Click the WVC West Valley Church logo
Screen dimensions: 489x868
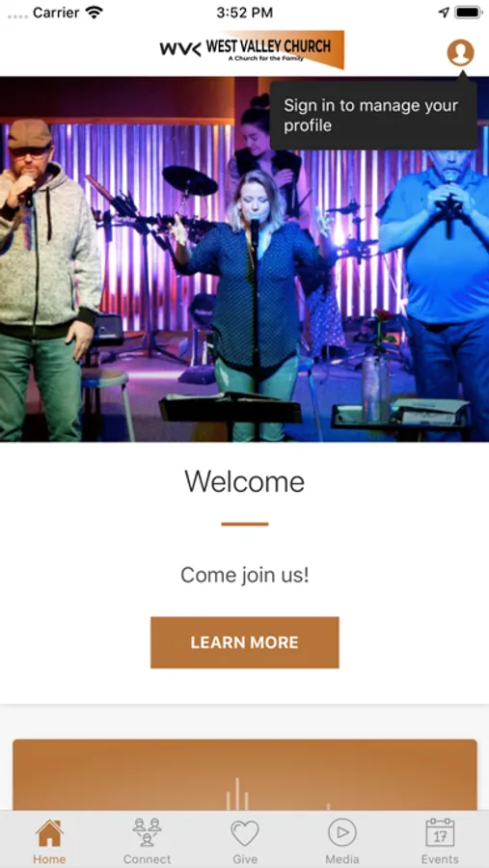click(252, 49)
